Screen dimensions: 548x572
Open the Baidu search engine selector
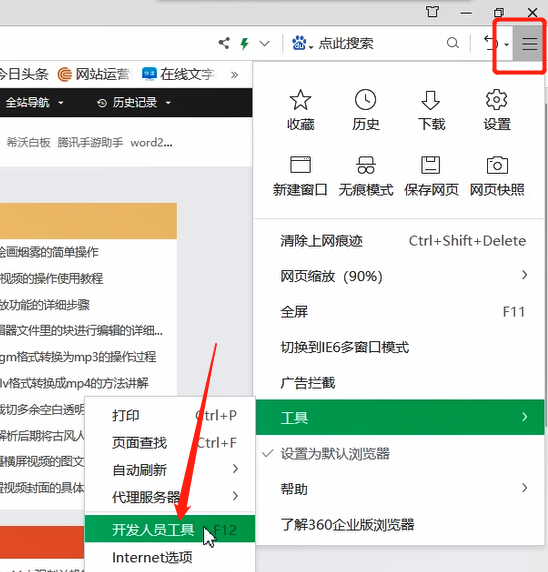pyautogui.click(x=302, y=43)
